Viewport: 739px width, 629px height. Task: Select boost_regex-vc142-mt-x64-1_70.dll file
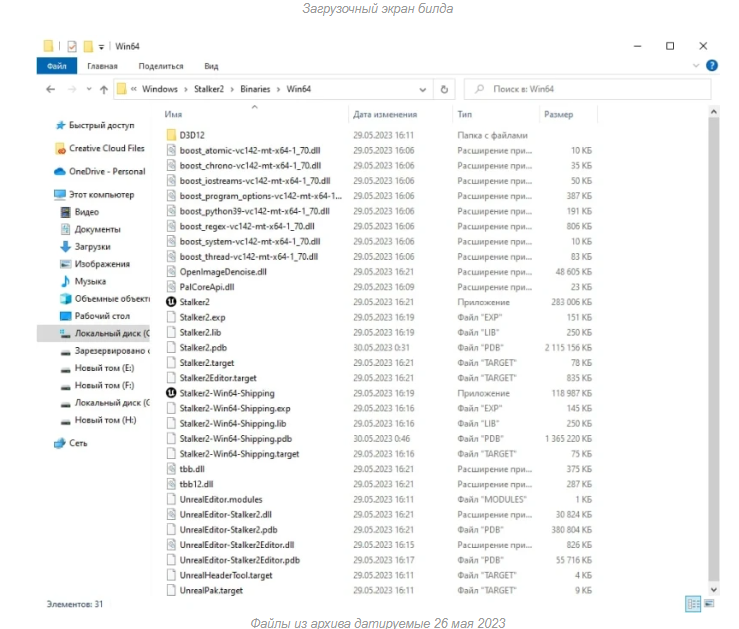[247, 226]
